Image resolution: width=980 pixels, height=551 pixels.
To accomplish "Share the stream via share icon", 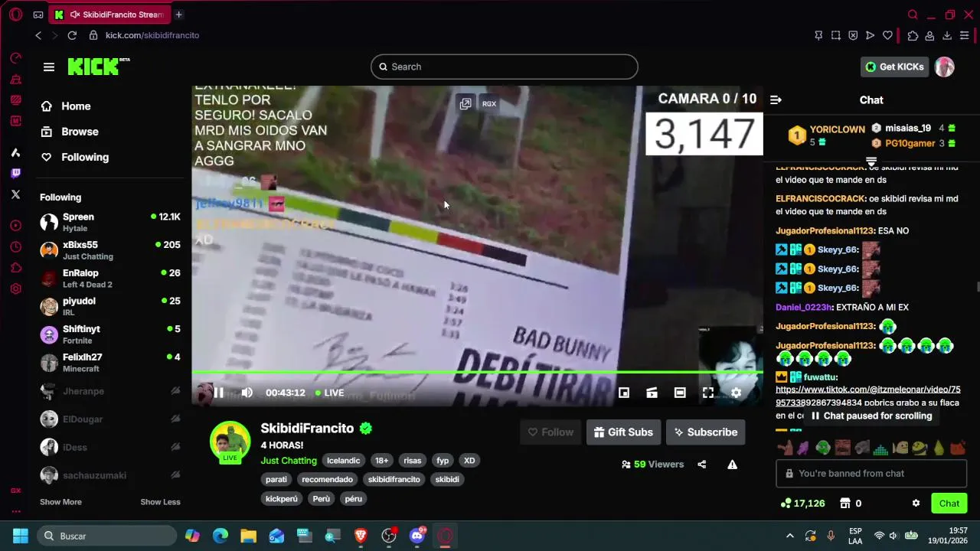I will [701, 465].
